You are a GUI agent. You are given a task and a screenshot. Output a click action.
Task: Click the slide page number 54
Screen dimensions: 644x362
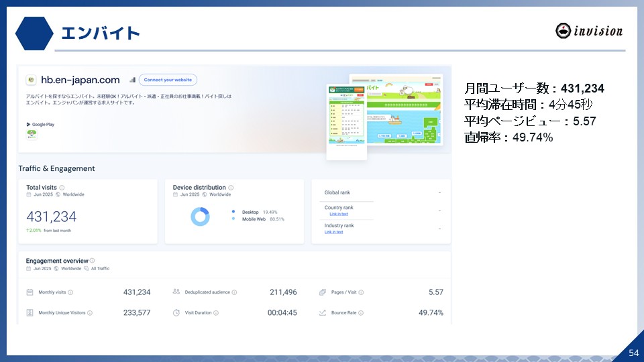click(634, 353)
